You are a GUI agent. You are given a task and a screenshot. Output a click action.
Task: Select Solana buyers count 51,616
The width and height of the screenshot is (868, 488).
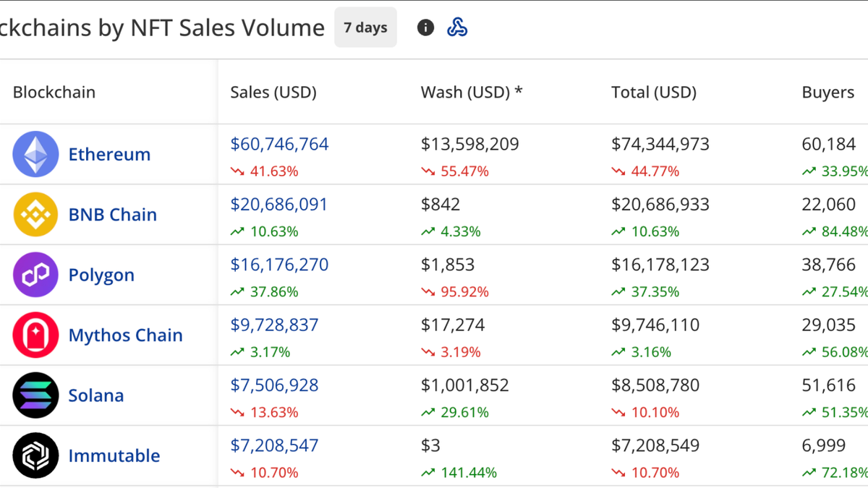point(829,385)
